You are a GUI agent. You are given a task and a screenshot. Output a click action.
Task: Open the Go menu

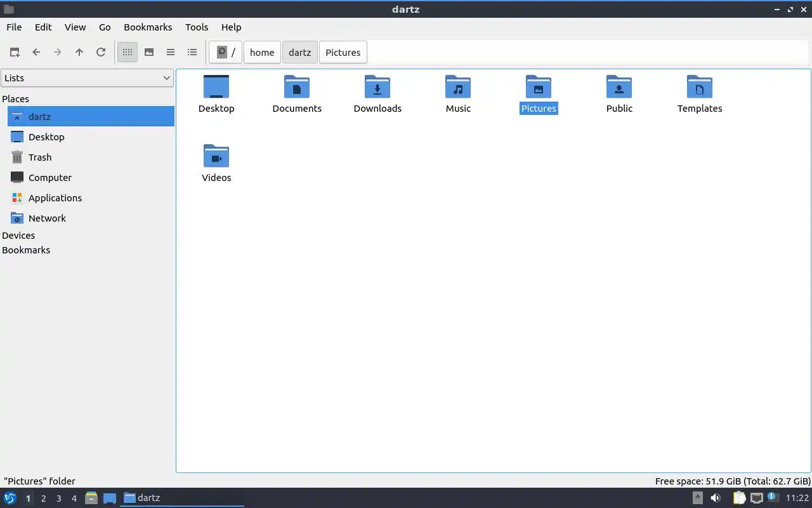click(105, 27)
